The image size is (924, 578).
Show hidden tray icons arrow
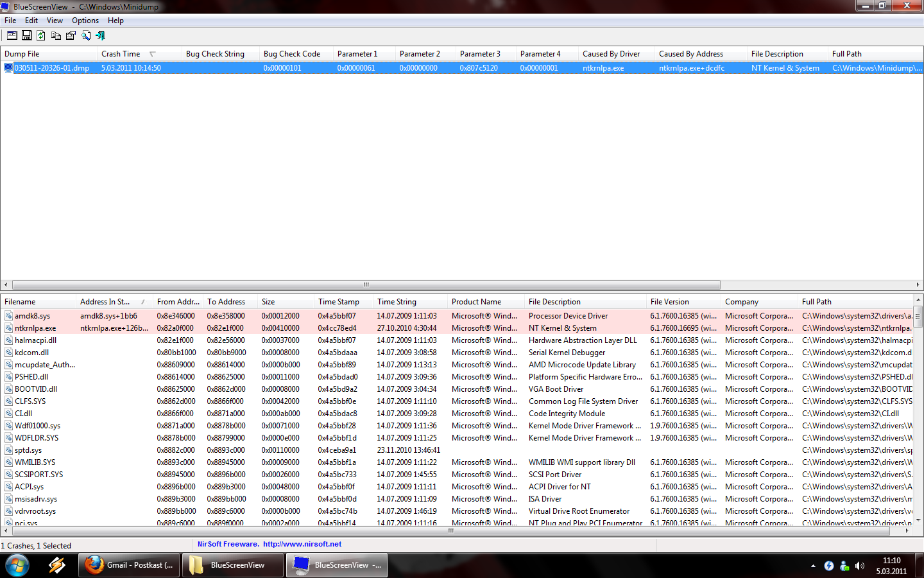(813, 566)
